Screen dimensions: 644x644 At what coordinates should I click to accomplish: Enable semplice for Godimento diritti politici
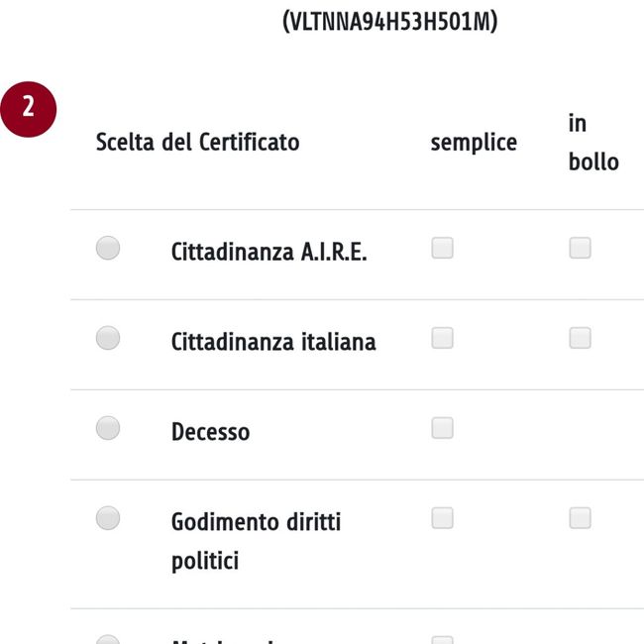[x=443, y=518]
